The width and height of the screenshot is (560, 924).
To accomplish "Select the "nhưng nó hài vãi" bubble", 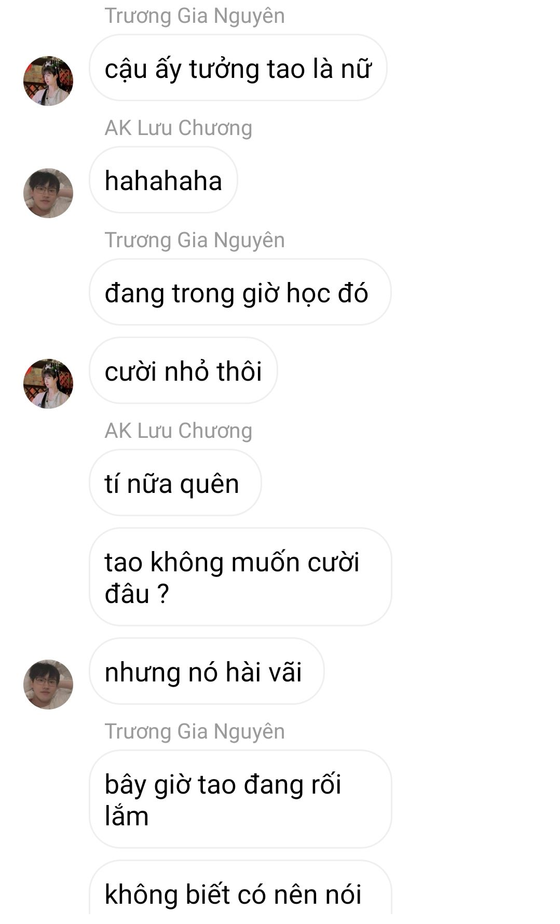I will pyautogui.click(x=207, y=672).
